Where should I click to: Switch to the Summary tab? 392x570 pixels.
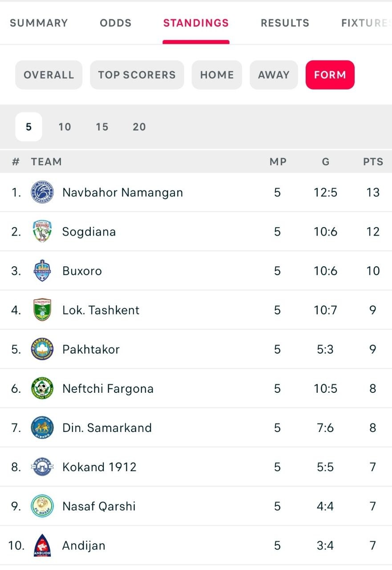point(39,23)
